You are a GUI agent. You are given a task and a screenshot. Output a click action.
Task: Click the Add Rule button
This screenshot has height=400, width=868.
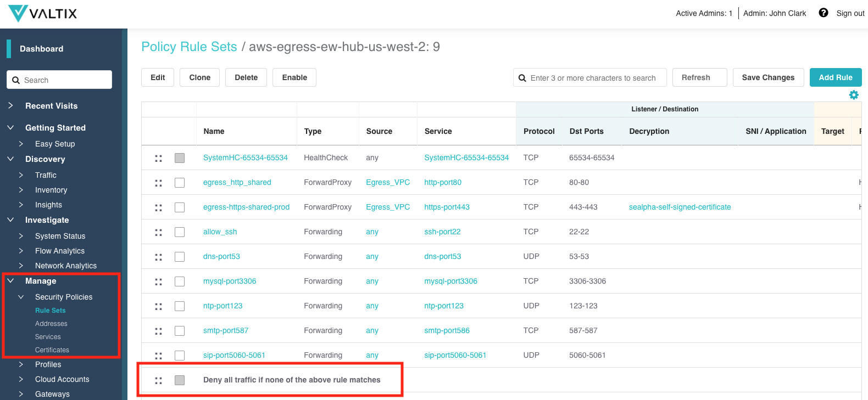(x=836, y=77)
